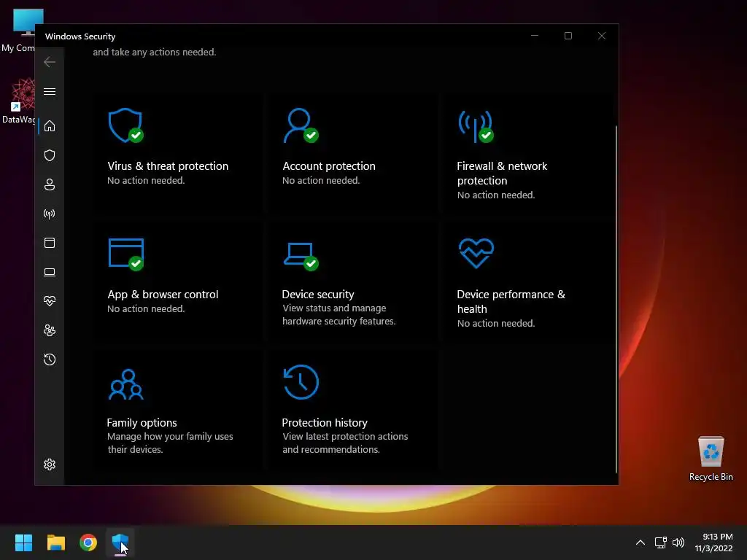Launch Google Chrome from taskbar
This screenshot has width=747, height=560.
[88, 542]
